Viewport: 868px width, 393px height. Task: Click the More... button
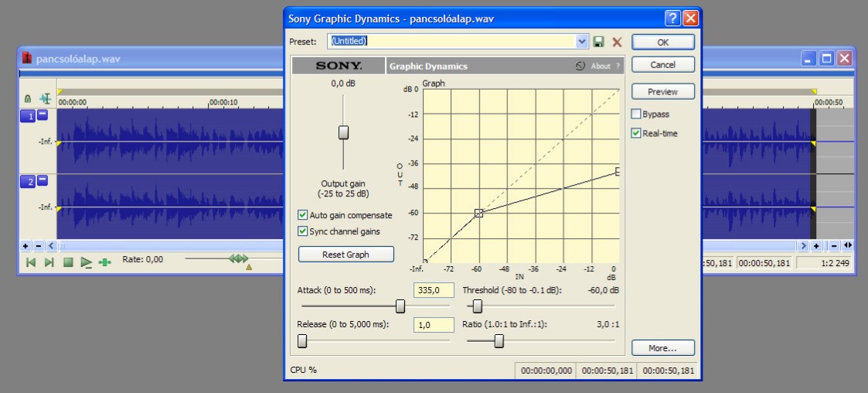tap(662, 348)
